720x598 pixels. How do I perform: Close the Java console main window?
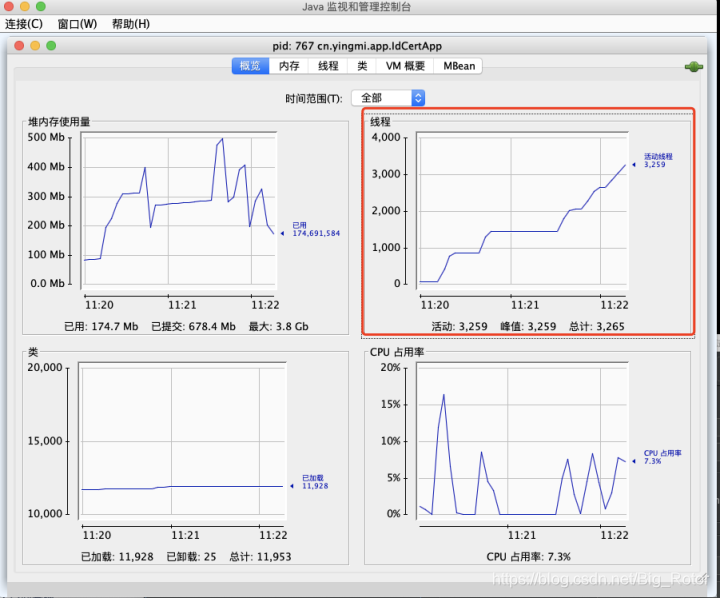(x=9, y=6)
